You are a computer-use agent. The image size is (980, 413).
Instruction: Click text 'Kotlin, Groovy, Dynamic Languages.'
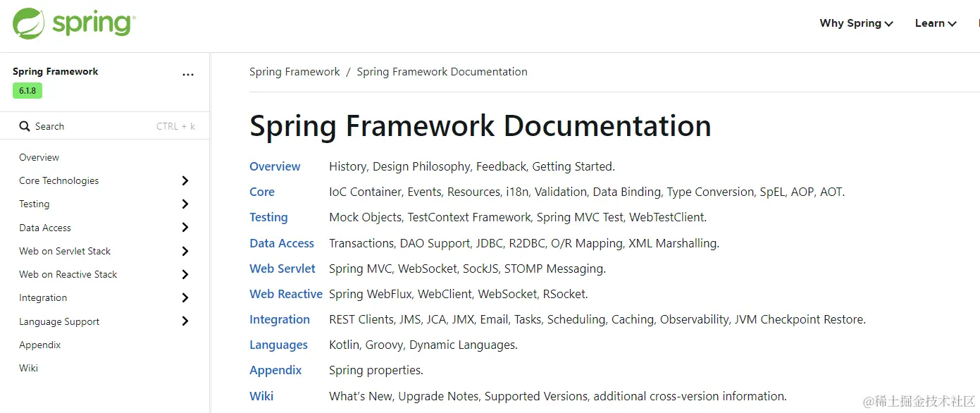click(423, 345)
